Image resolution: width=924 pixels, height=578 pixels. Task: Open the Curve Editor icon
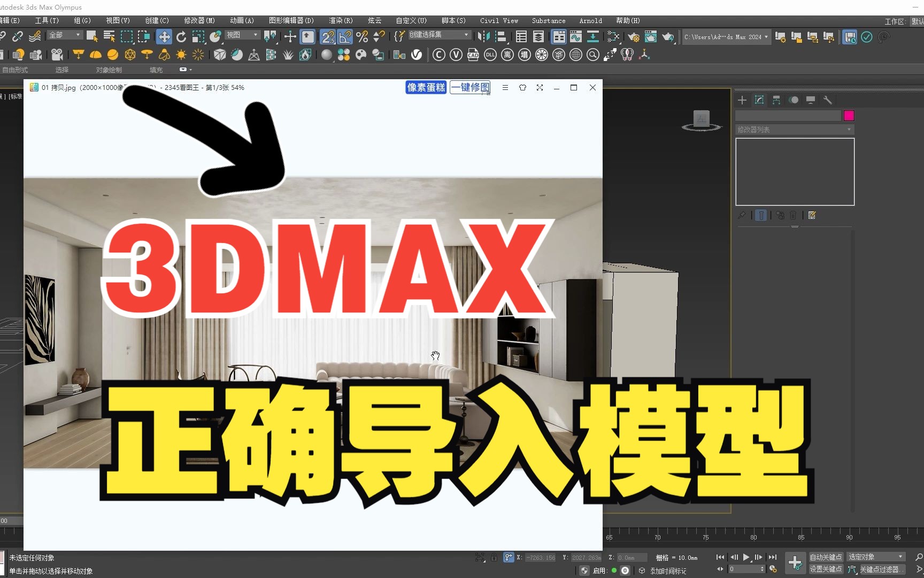tap(576, 36)
